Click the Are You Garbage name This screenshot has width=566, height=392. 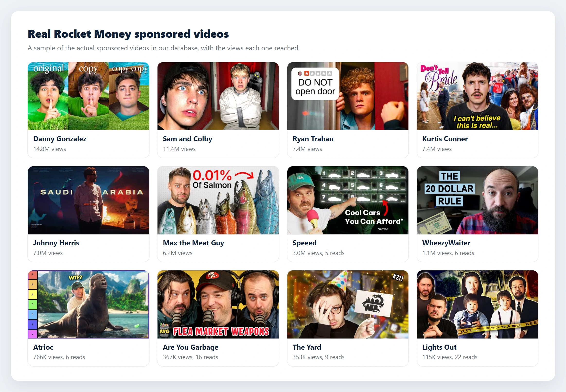click(x=190, y=347)
